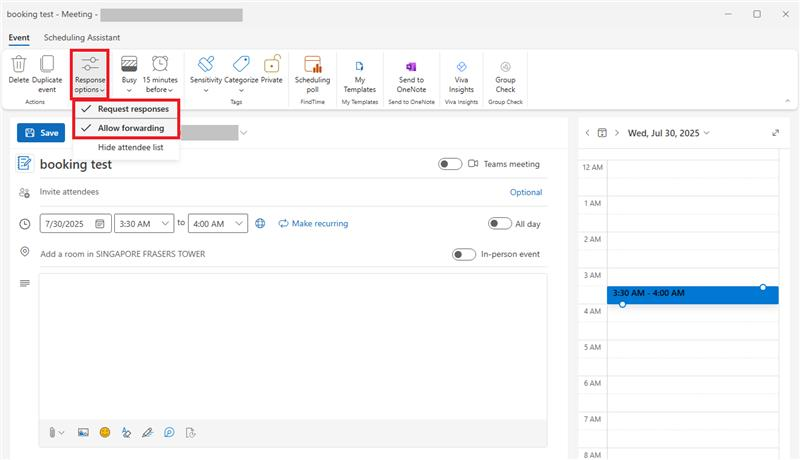Open Sensitivity label menu
Image resolution: width=800 pixels, height=460 pixels.
[206, 74]
